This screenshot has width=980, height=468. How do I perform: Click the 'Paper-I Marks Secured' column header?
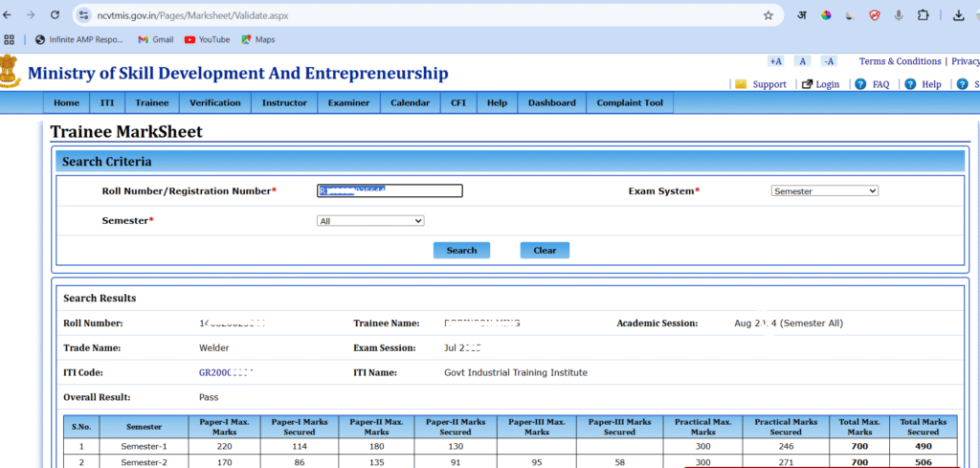[300, 427]
